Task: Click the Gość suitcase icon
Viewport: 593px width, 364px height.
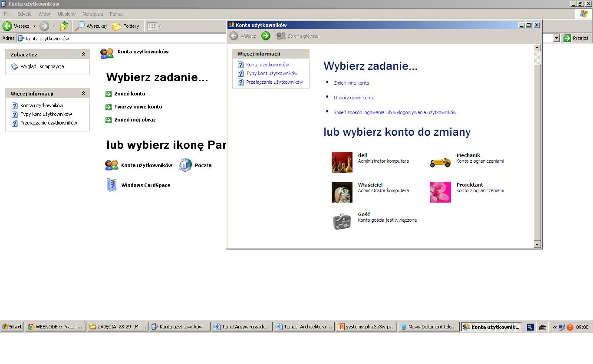Action: (342, 221)
